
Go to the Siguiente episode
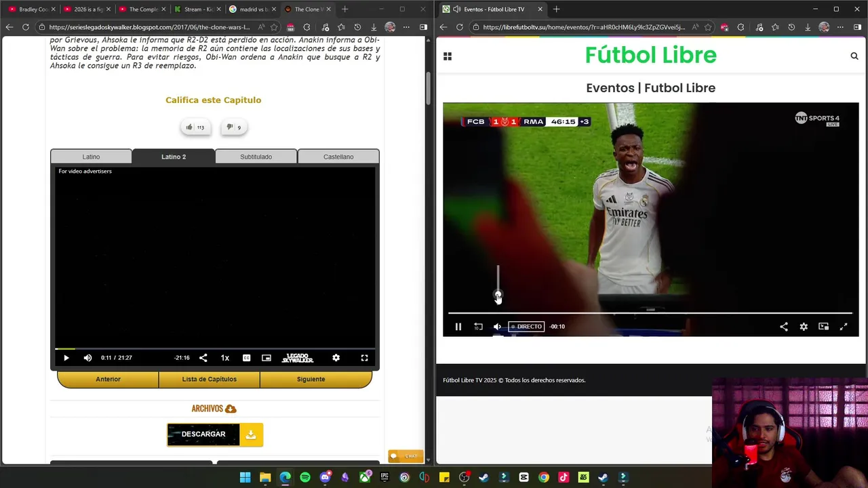[x=311, y=379]
